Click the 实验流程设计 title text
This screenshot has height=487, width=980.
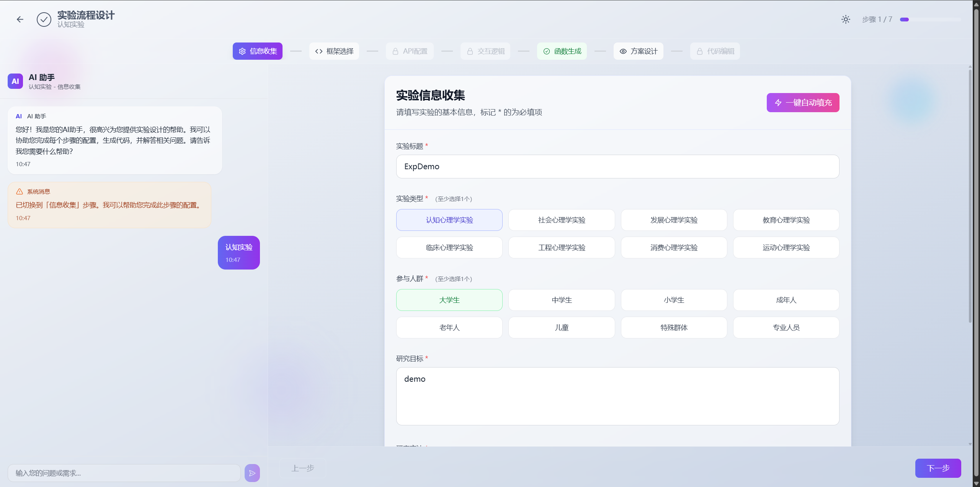tap(86, 15)
